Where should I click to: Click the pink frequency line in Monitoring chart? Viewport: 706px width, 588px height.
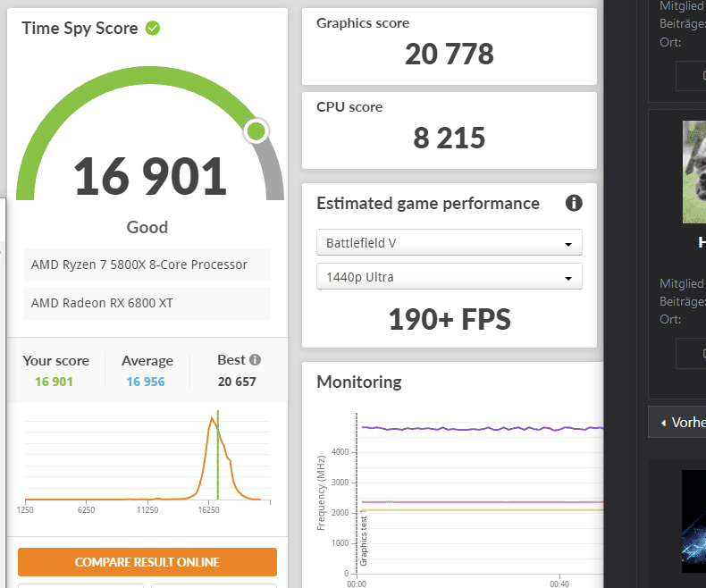tap(482, 502)
